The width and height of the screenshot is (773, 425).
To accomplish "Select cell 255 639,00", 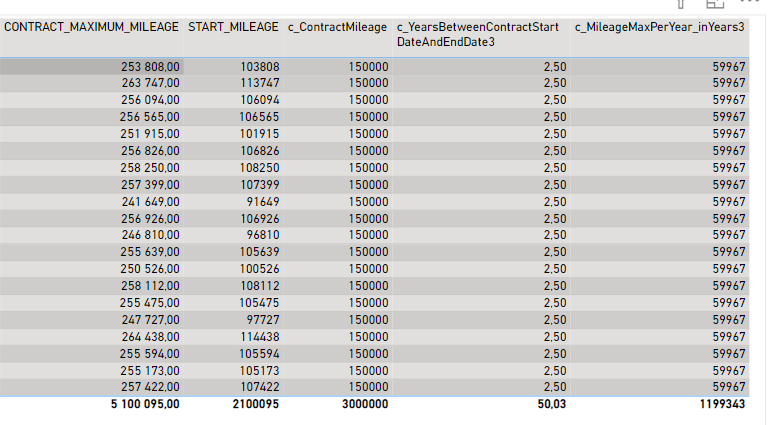I will click(150, 252).
